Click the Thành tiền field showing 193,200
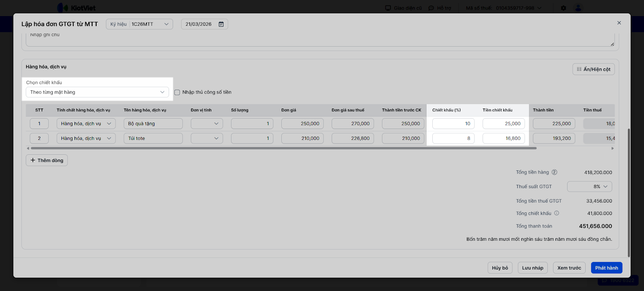 tap(554, 138)
